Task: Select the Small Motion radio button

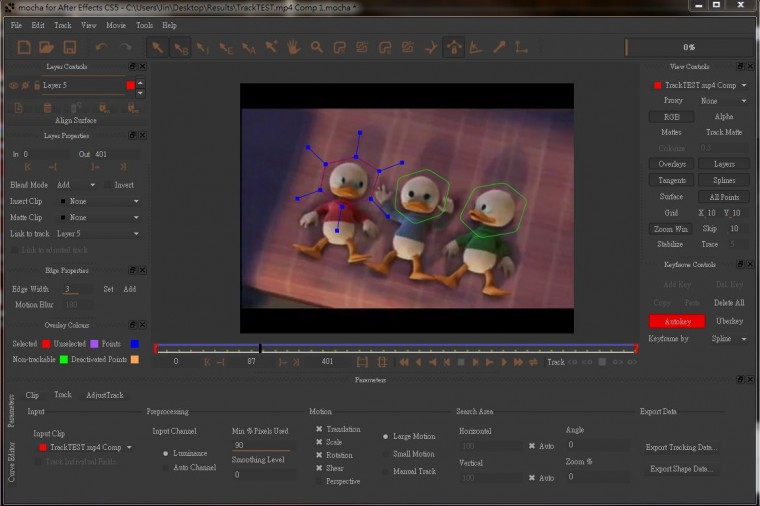Action: [386, 454]
